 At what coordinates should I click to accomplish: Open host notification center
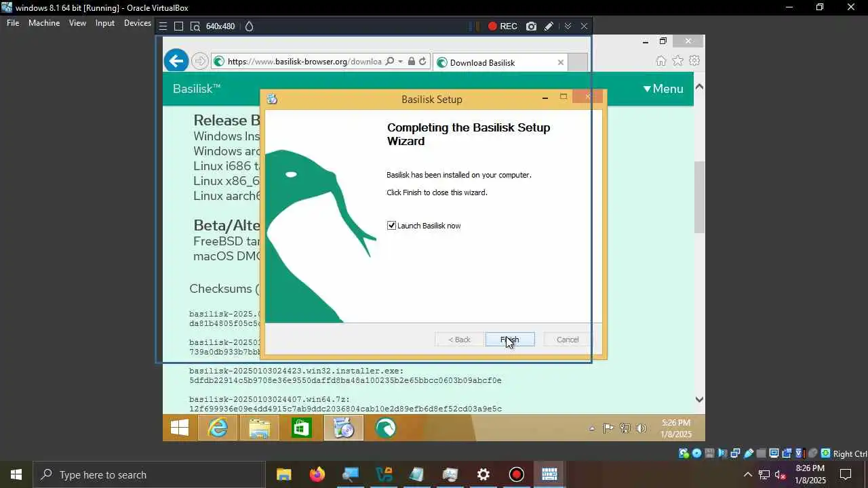846,474
